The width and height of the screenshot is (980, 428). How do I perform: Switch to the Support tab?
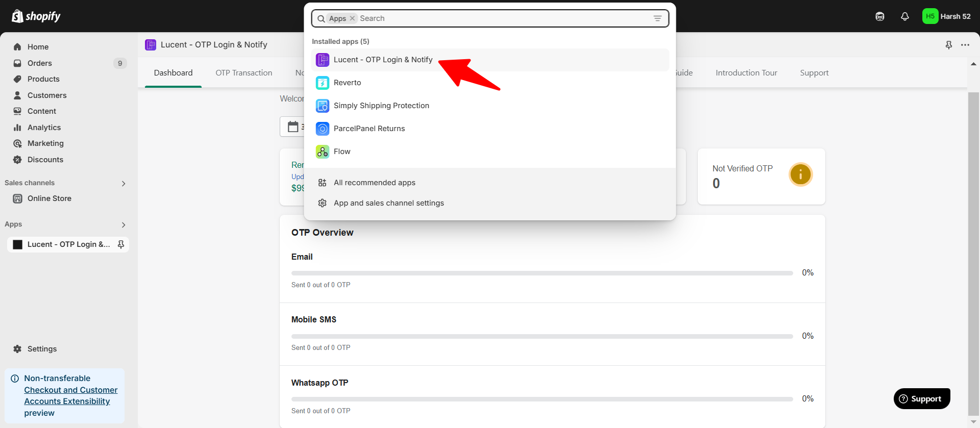coord(814,73)
